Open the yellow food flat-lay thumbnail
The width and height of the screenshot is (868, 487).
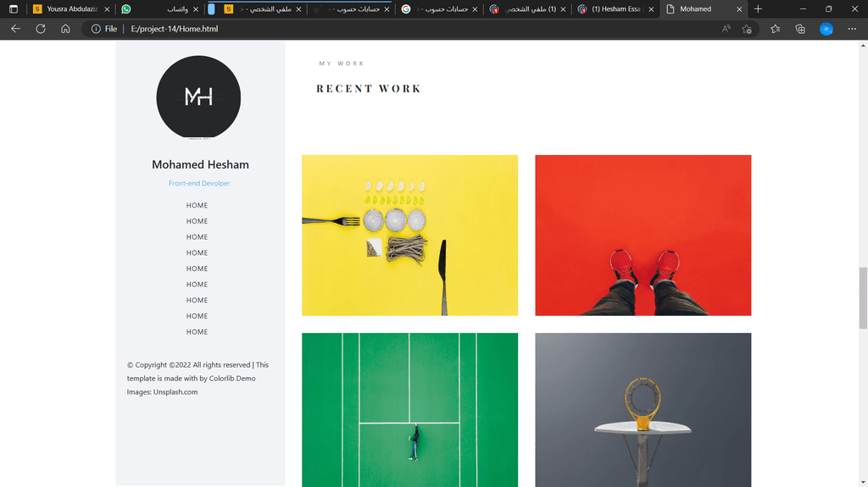409,235
